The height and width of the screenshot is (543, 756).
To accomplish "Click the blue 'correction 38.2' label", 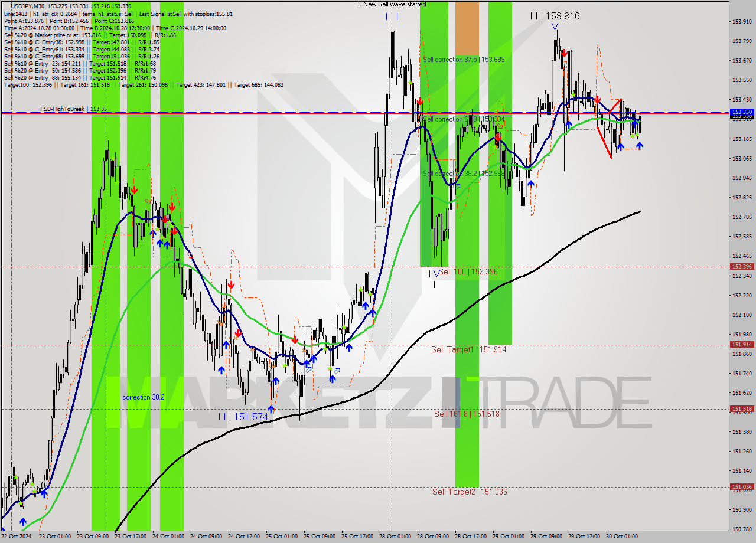I will pos(144,397).
